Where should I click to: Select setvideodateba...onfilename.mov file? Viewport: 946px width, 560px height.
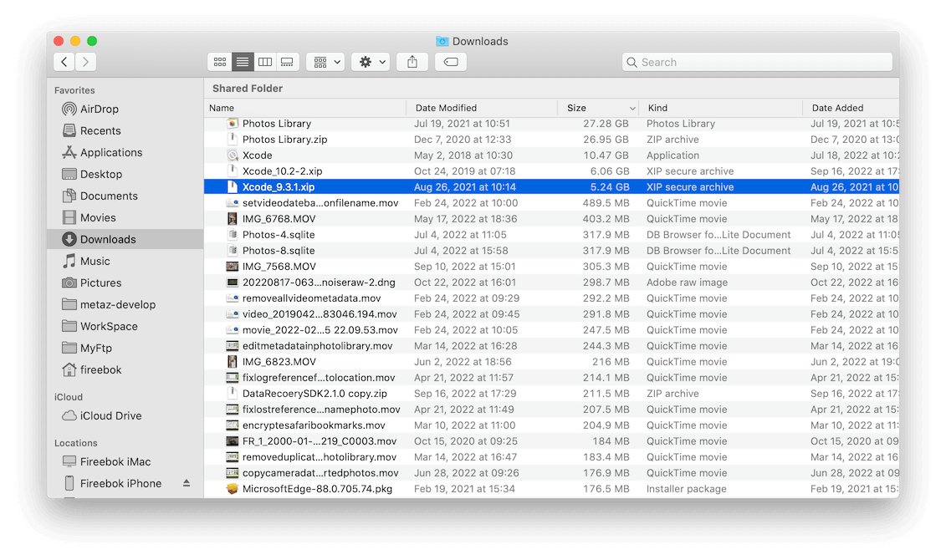(x=551, y=203)
